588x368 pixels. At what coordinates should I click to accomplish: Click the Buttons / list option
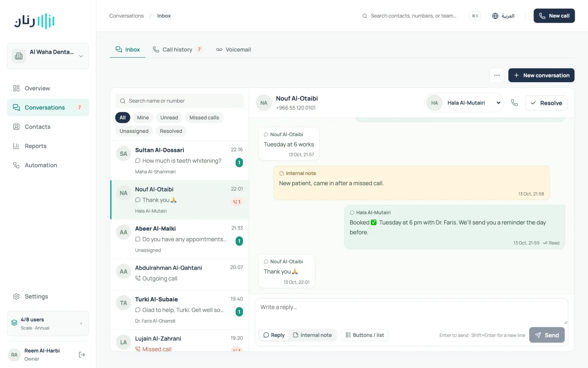coord(365,335)
